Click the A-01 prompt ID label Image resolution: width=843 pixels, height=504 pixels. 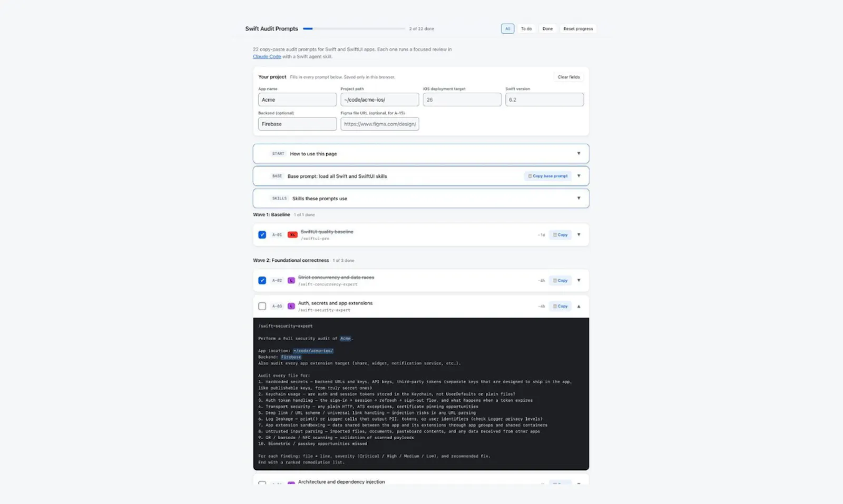[x=277, y=235]
